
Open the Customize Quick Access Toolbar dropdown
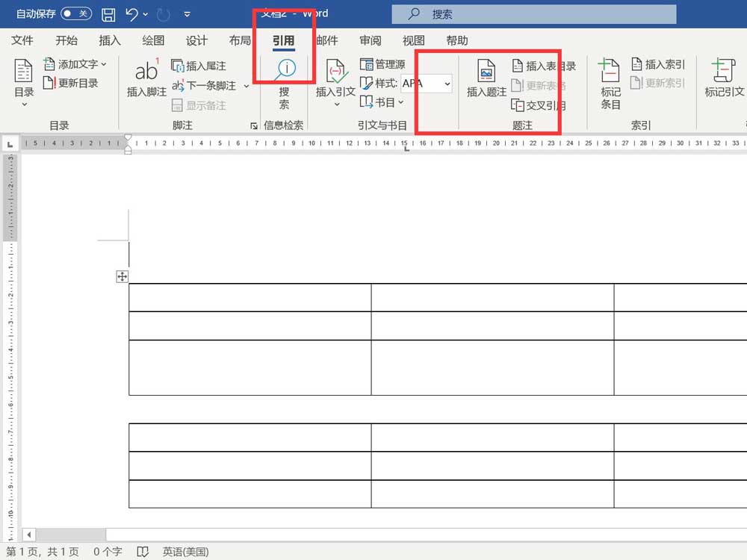pyautogui.click(x=187, y=14)
